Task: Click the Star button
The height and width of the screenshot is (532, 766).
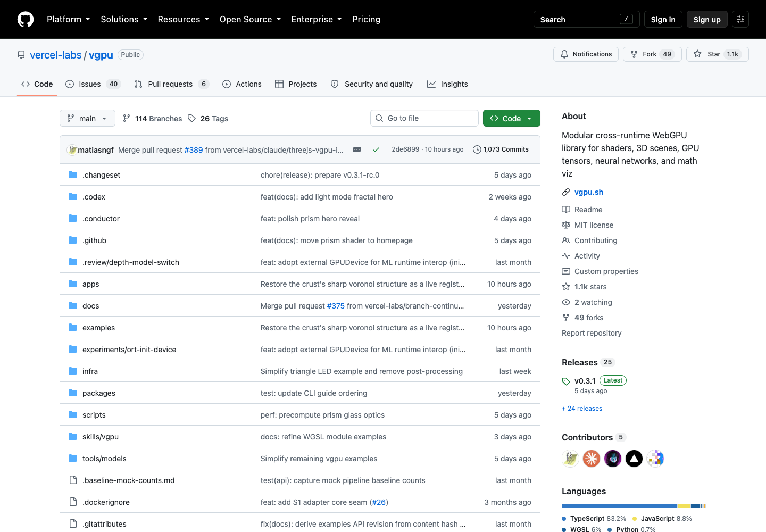Action: click(x=717, y=54)
